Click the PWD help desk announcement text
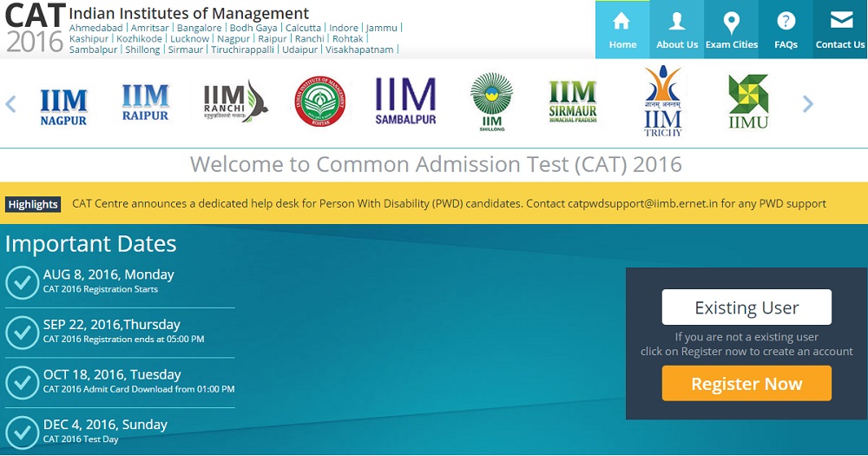The image size is (868, 456). click(449, 204)
